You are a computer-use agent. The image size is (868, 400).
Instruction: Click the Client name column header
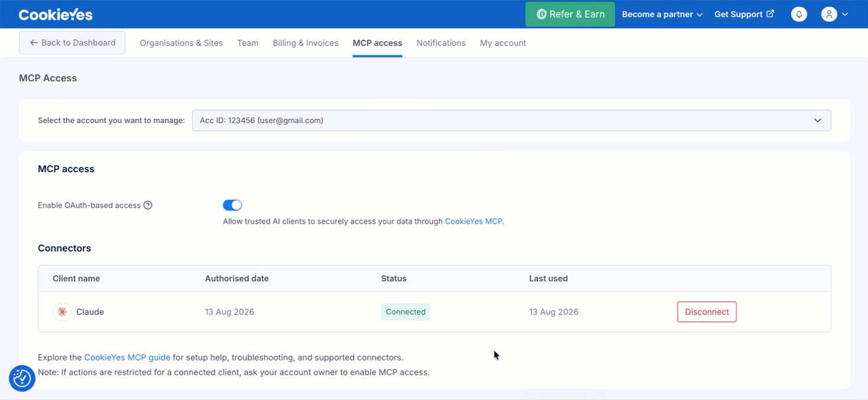point(76,279)
